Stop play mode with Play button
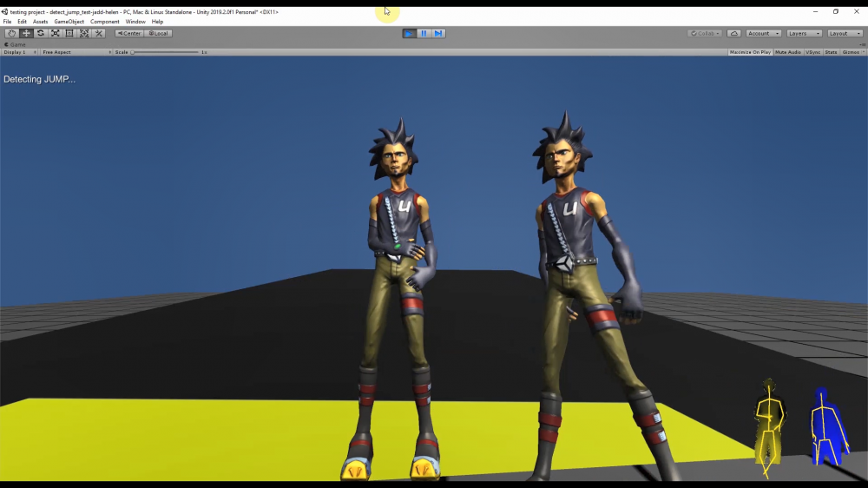 [x=409, y=33]
